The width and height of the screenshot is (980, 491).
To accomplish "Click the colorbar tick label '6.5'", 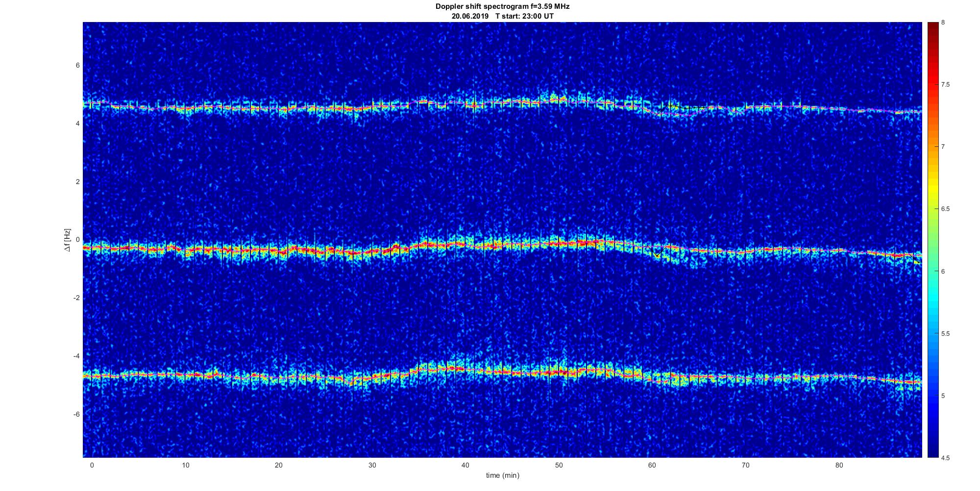I will (x=946, y=209).
